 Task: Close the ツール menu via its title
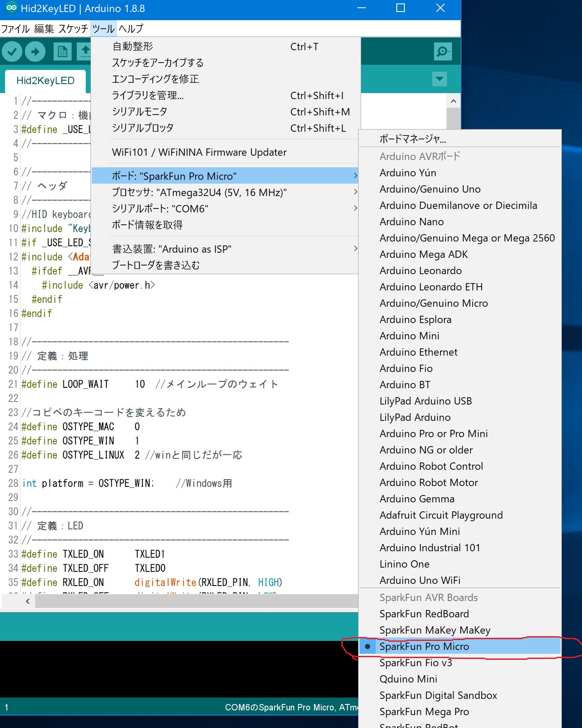pos(103,29)
